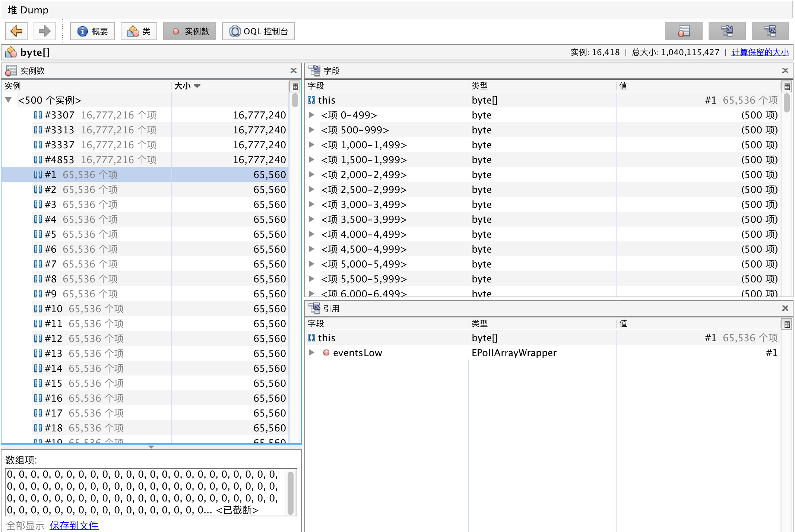Toggle the fields panel toolbar icon

tap(727, 31)
